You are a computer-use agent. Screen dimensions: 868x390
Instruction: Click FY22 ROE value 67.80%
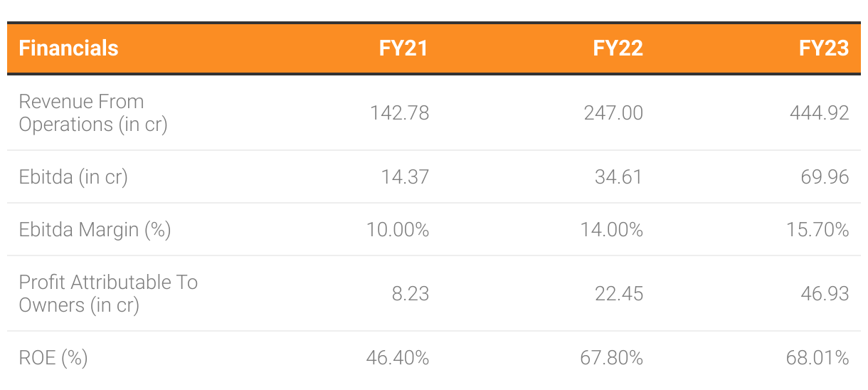612,357
